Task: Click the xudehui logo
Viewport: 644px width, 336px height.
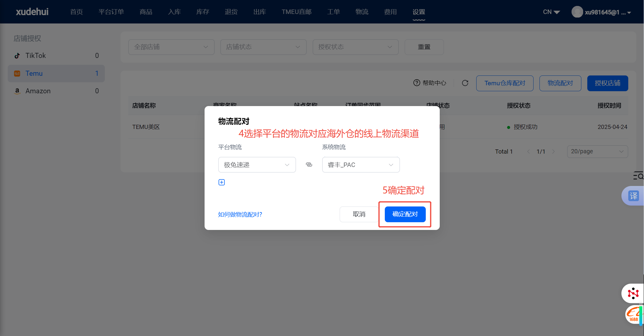Action: pos(32,12)
